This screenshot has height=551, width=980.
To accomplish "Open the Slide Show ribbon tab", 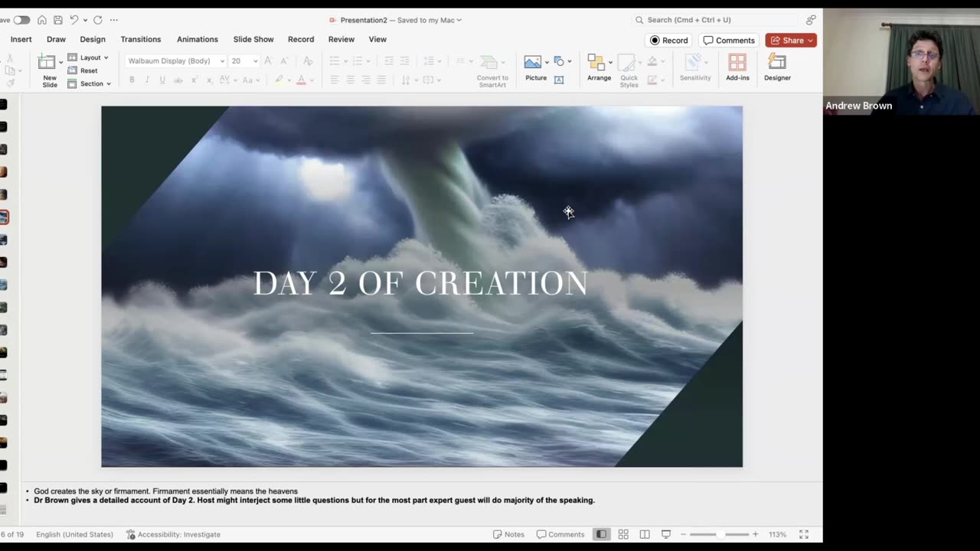I will pyautogui.click(x=253, y=39).
